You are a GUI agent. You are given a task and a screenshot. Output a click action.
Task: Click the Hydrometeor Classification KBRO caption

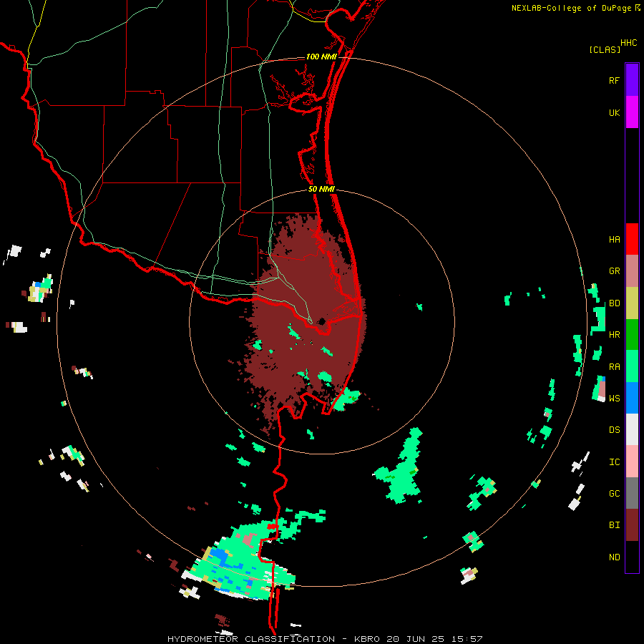click(x=325, y=639)
